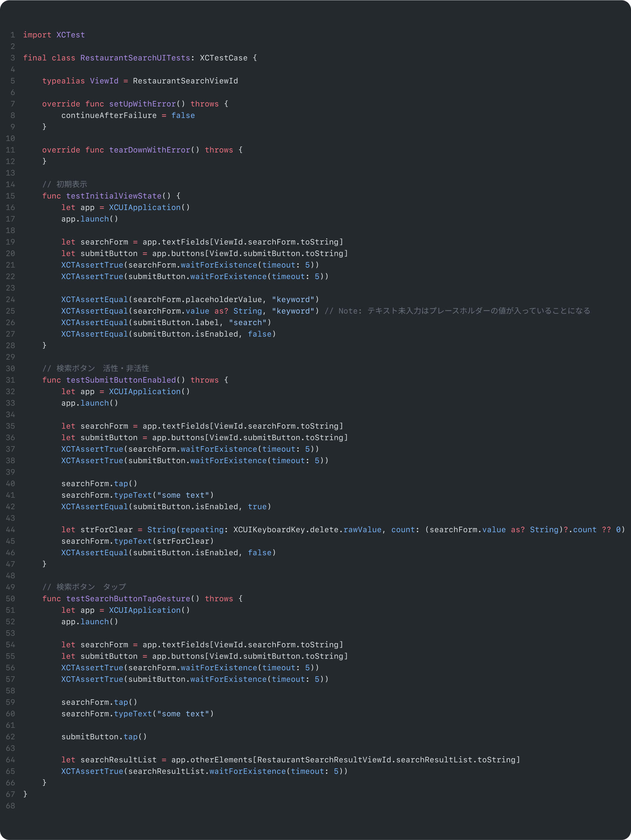Click strForClear variable declaration

pos(106,530)
